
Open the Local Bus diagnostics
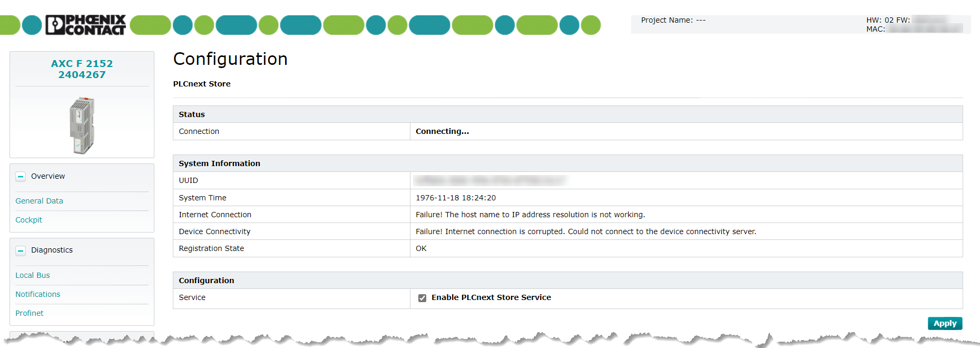(33, 275)
